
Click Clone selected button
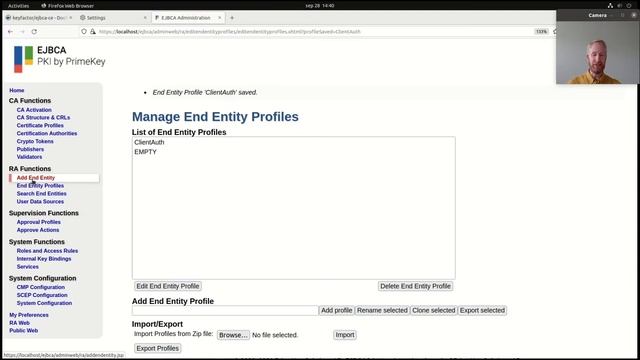433,310
